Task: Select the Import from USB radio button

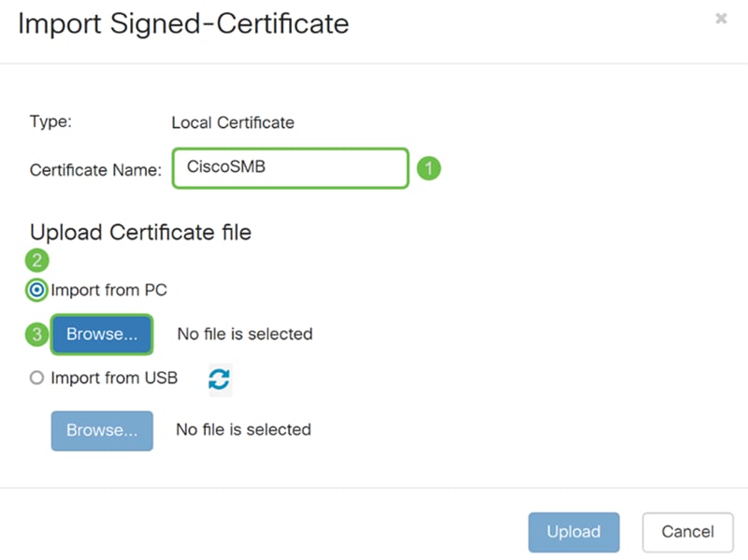Action: [36, 378]
